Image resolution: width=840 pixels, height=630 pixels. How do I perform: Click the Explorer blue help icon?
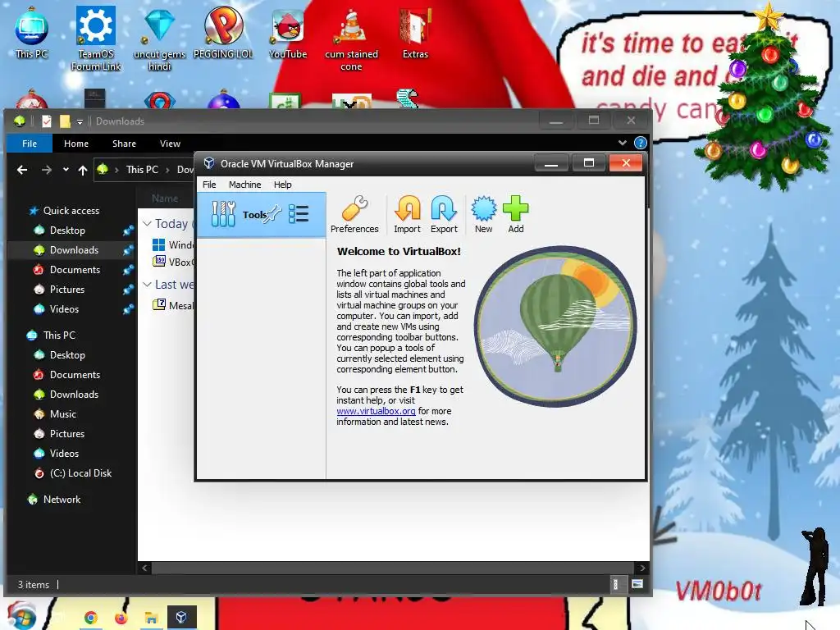640,143
